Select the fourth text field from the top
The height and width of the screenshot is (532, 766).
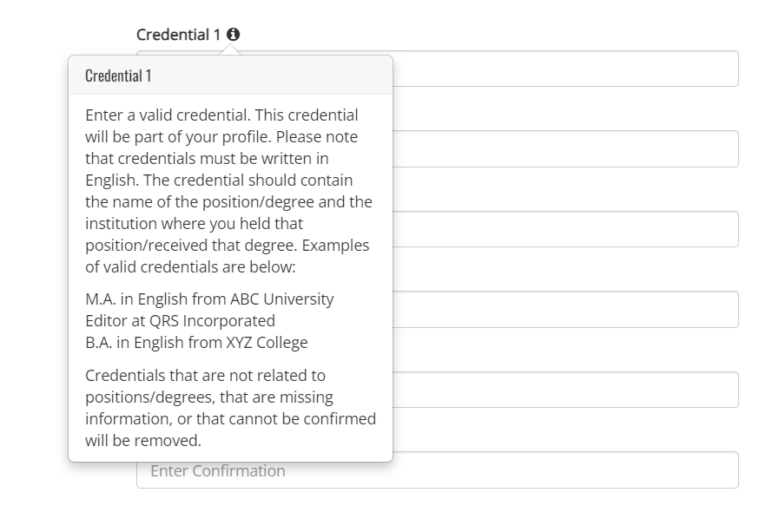point(565,310)
